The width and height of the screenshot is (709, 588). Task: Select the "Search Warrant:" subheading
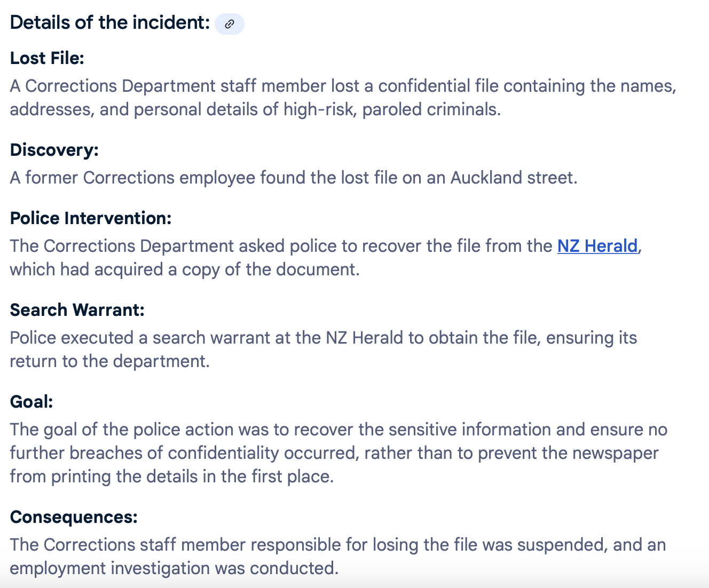pos(77,310)
